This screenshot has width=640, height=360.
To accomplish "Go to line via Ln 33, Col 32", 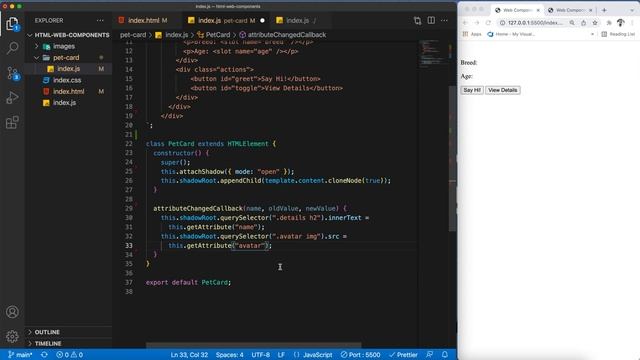I will (x=189, y=355).
